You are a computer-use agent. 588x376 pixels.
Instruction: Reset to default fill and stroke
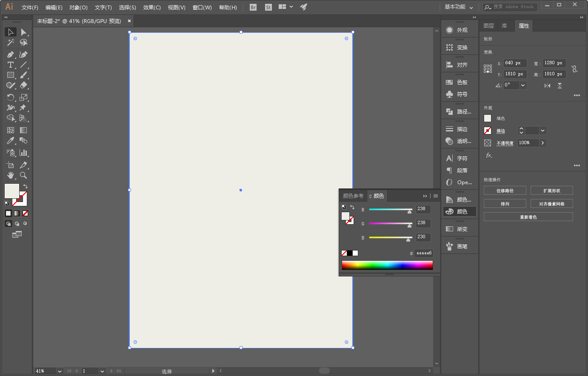[x=7, y=203]
